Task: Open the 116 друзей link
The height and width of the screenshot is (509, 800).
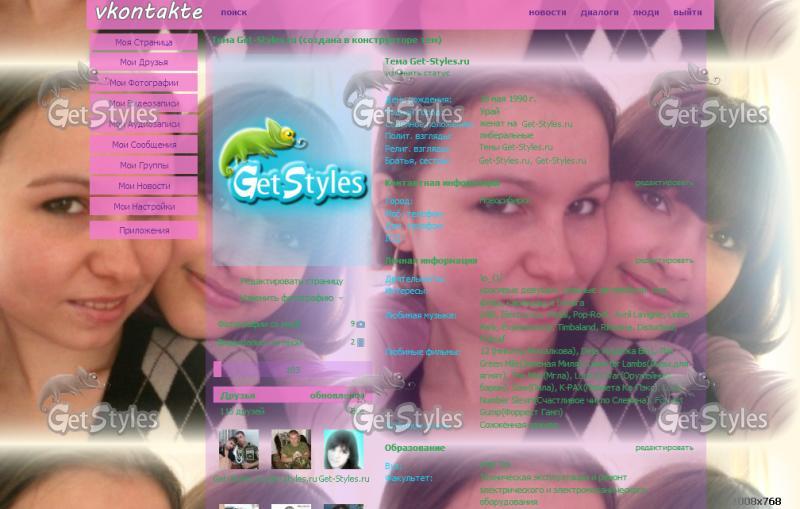Action: pos(242,411)
